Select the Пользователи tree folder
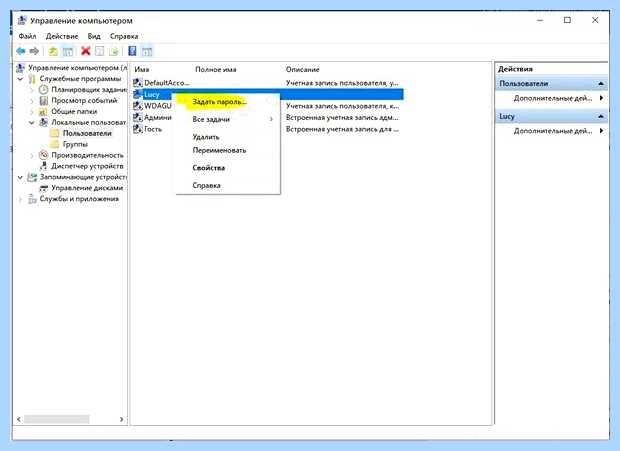This screenshot has height=451, width=620. click(x=87, y=133)
